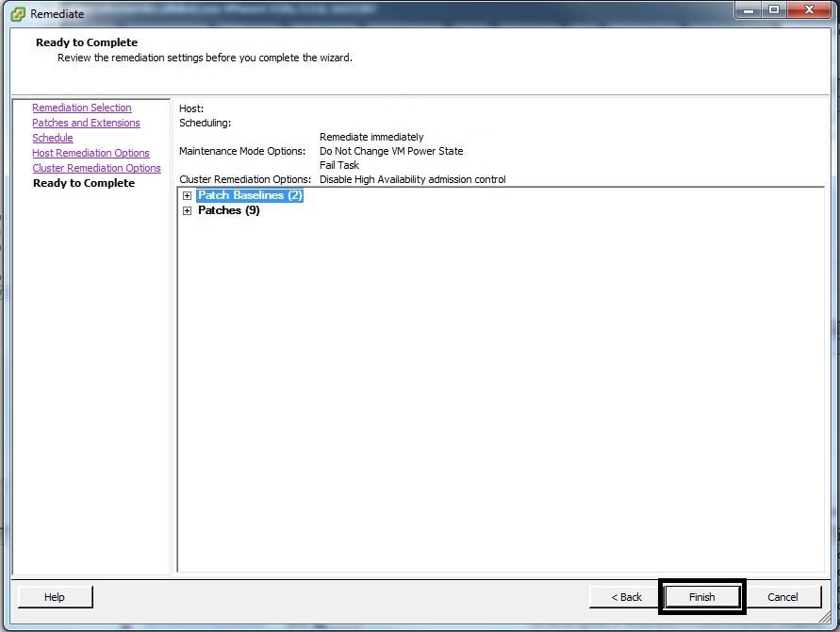Go to the Remediation Selection step

(82, 108)
